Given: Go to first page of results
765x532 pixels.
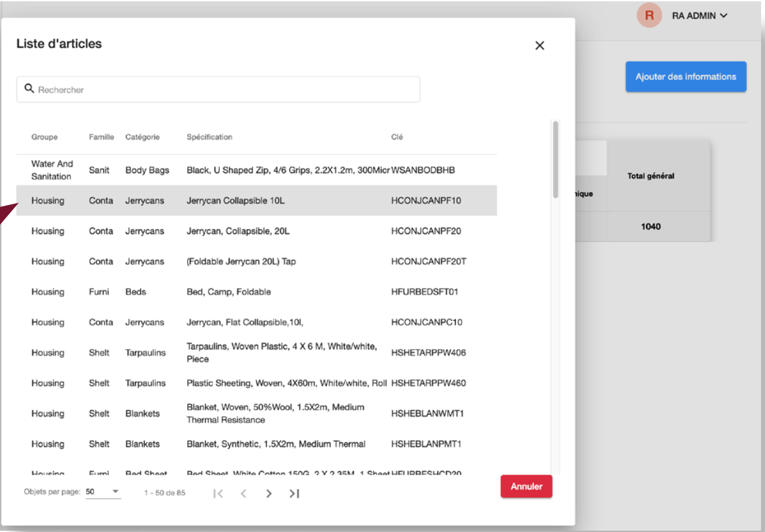Looking at the screenshot, I should (218, 494).
